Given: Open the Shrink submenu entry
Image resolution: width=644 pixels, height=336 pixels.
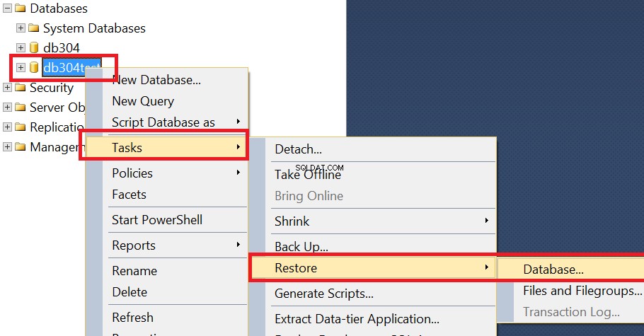Looking at the screenshot, I should coord(373,221).
